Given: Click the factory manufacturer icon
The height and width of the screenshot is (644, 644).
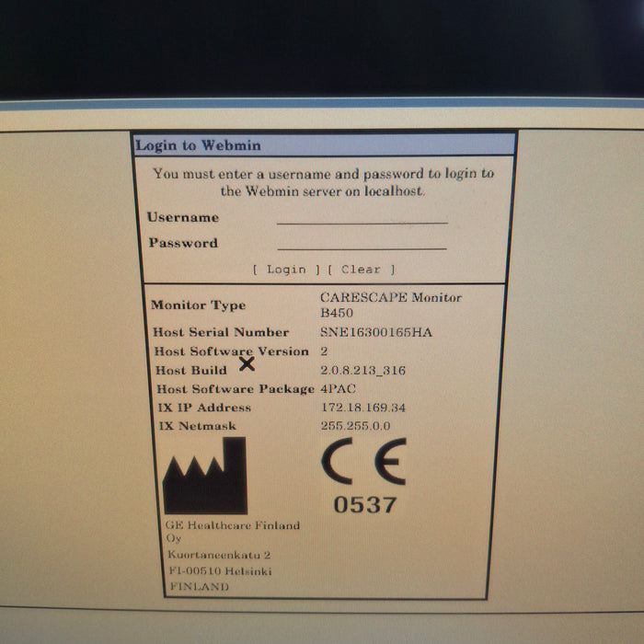Looking at the screenshot, I should pos(204,476).
